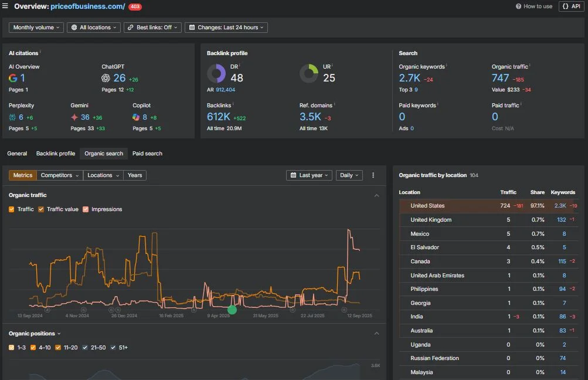Click the 747 organic traffic value

(x=500, y=77)
